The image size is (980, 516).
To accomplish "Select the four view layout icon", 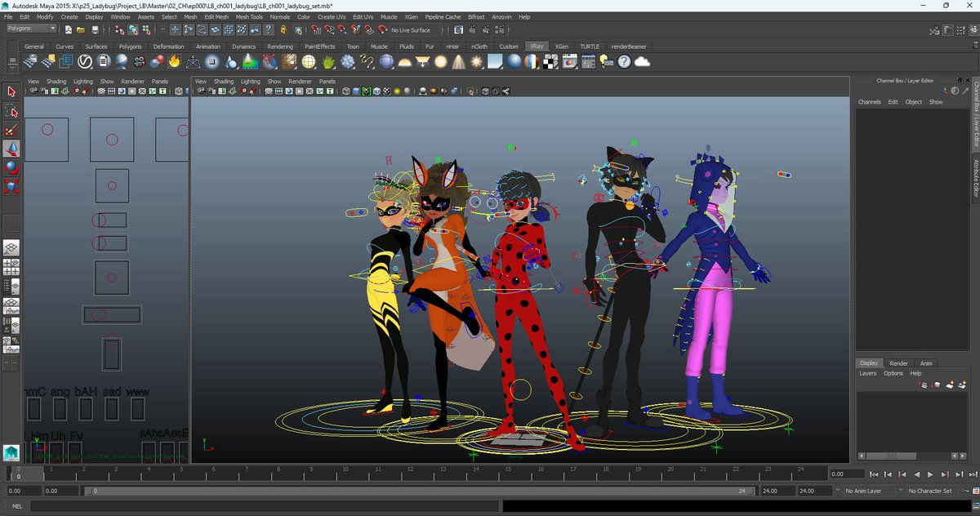I will (11, 266).
